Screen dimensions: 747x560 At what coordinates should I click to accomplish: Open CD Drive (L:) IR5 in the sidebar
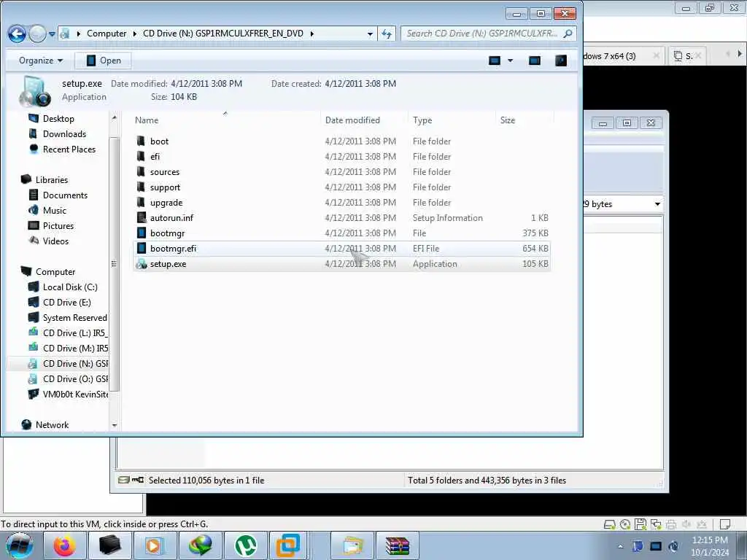coord(75,332)
